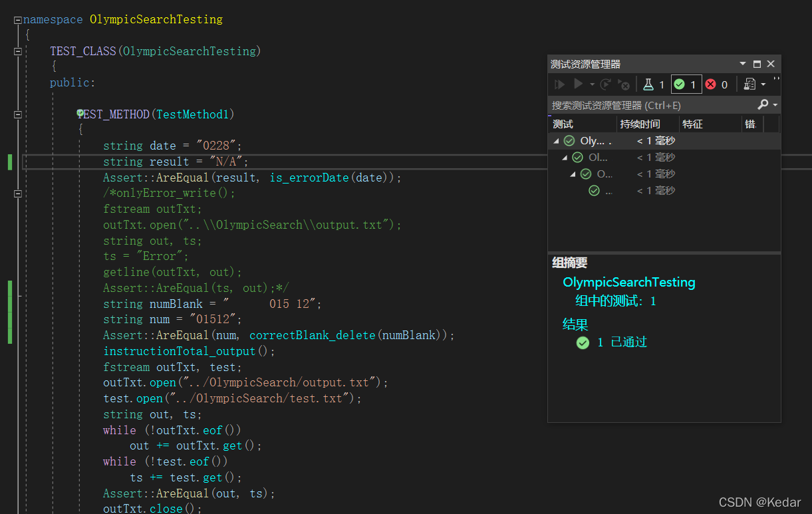
Task: Toggle the total tests flask filter
Action: click(x=654, y=84)
